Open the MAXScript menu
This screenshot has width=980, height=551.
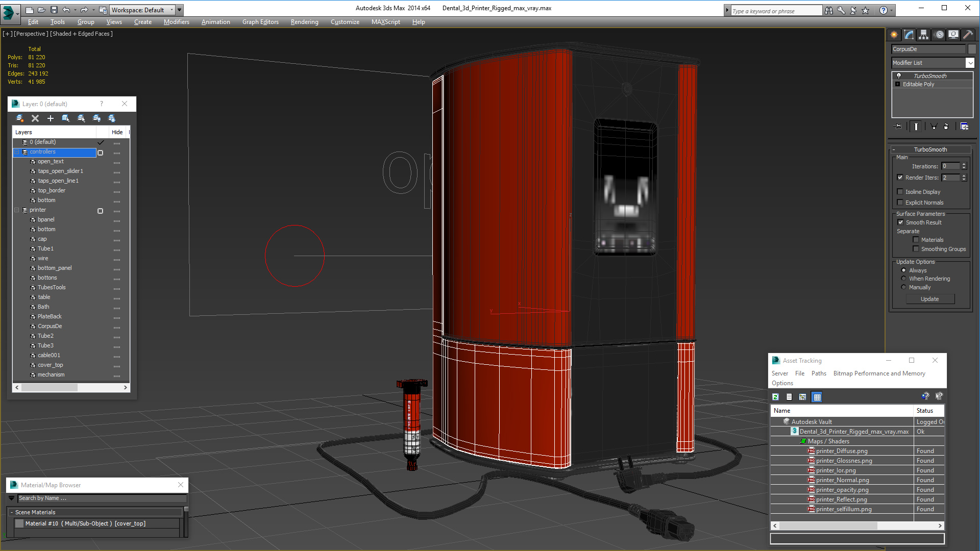pos(386,22)
